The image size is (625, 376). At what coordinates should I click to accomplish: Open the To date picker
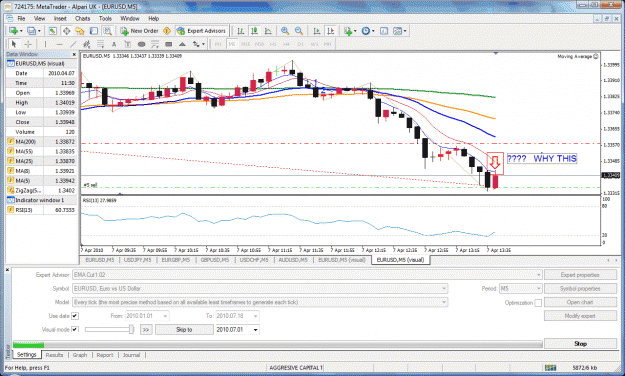256,316
